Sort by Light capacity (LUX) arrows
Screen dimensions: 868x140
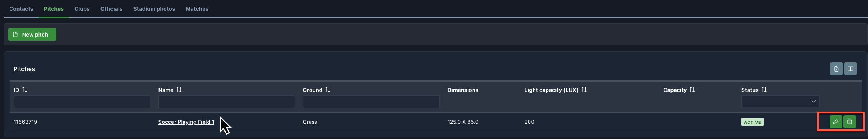(x=584, y=90)
